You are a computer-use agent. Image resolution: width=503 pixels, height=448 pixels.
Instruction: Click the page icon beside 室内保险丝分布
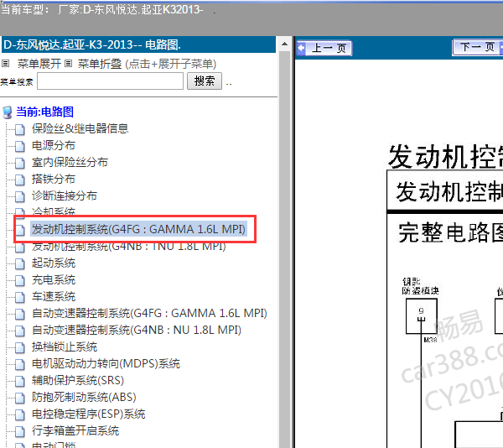click(x=20, y=163)
